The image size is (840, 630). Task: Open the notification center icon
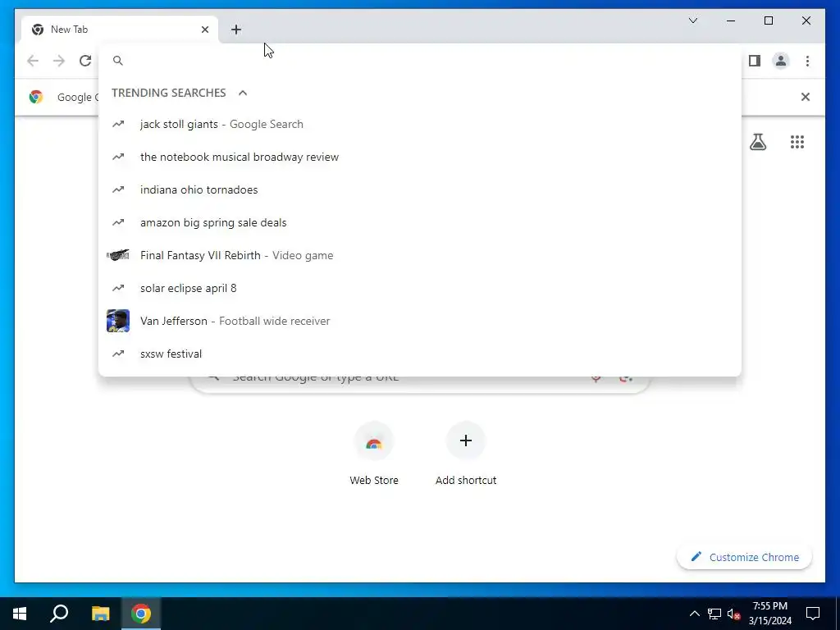[813, 614]
